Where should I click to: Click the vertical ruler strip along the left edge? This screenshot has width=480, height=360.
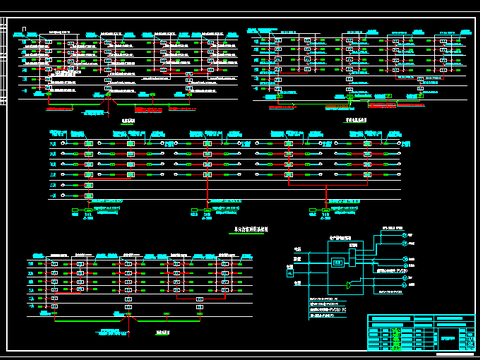(x=3, y=62)
